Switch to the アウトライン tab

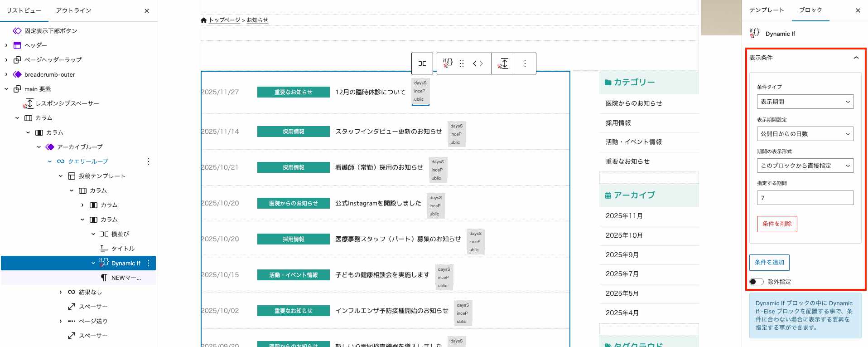[x=73, y=10]
